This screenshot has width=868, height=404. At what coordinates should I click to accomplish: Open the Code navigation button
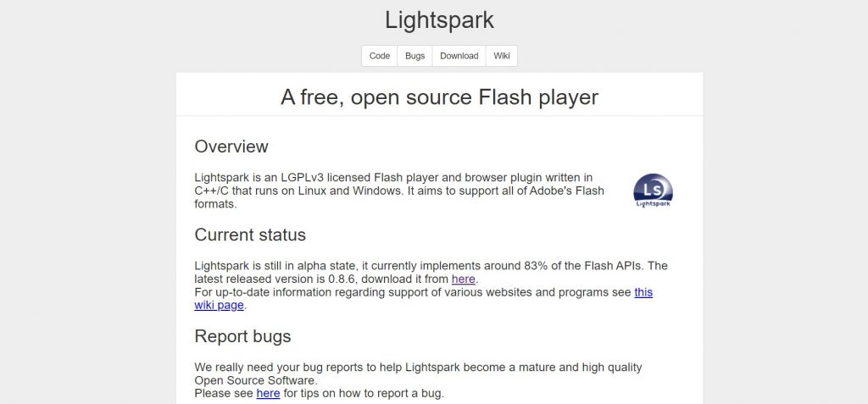tap(380, 56)
